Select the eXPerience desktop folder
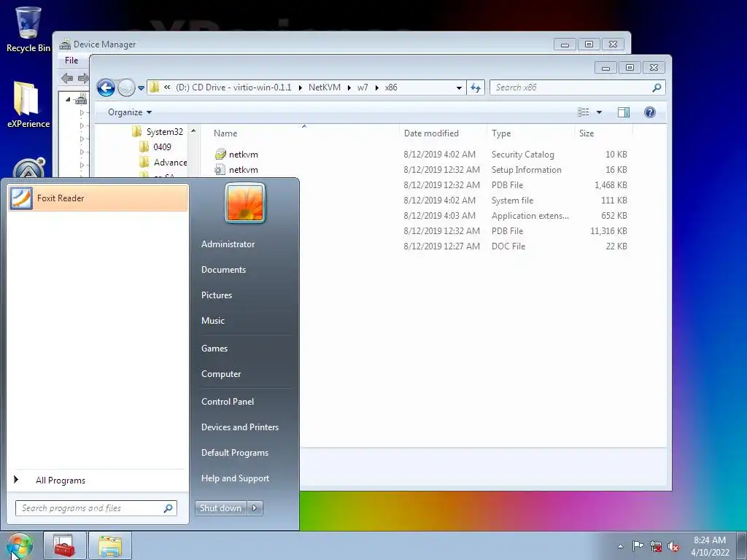Screen dimensions: 747x560 point(28,105)
